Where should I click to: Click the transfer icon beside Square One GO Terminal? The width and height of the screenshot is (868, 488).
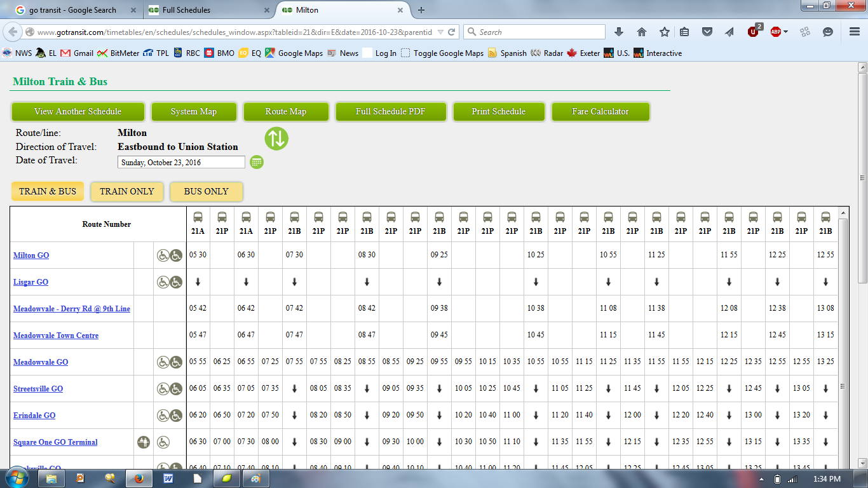tap(143, 442)
